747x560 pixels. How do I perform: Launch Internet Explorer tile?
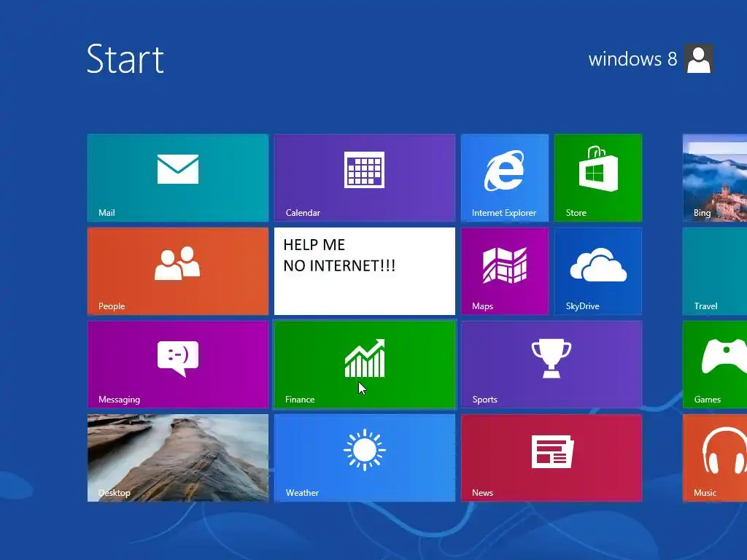(x=505, y=178)
